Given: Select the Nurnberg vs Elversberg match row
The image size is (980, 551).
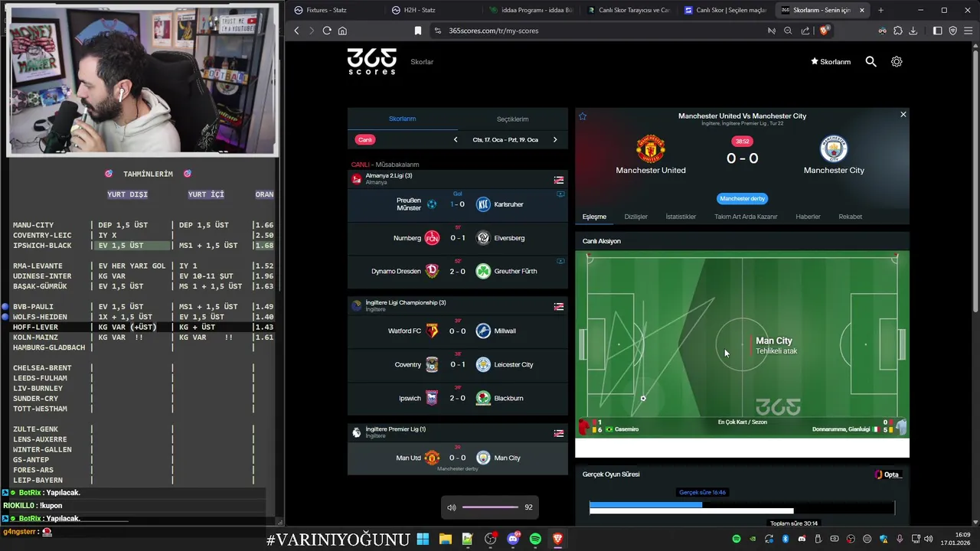Looking at the screenshot, I should (x=458, y=238).
